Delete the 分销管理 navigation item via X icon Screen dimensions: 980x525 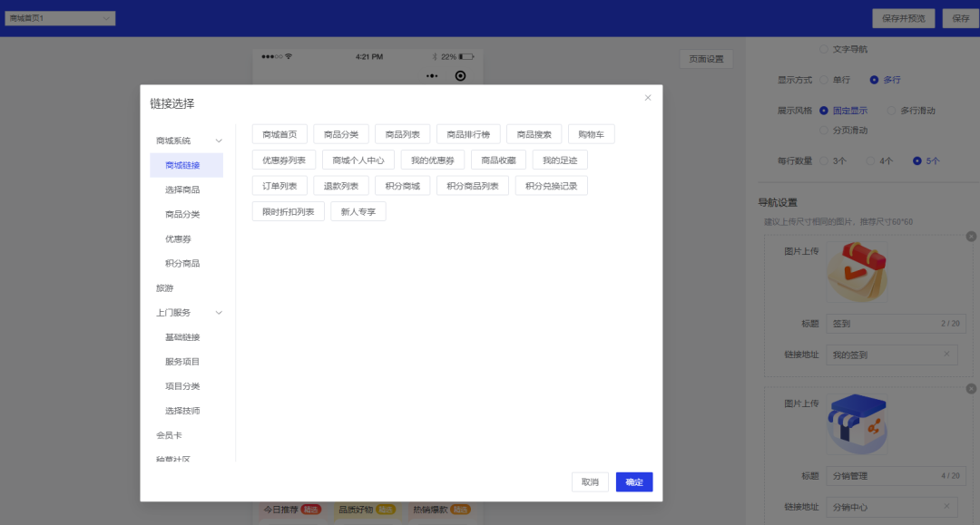pos(971,389)
